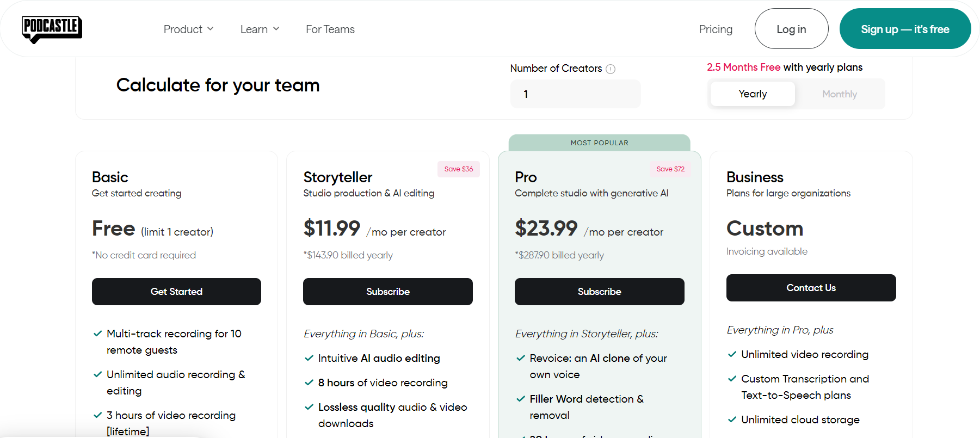Click the Save $36 badge
Image resolution: width=980 pixels, height=438 pixels.
458,169
